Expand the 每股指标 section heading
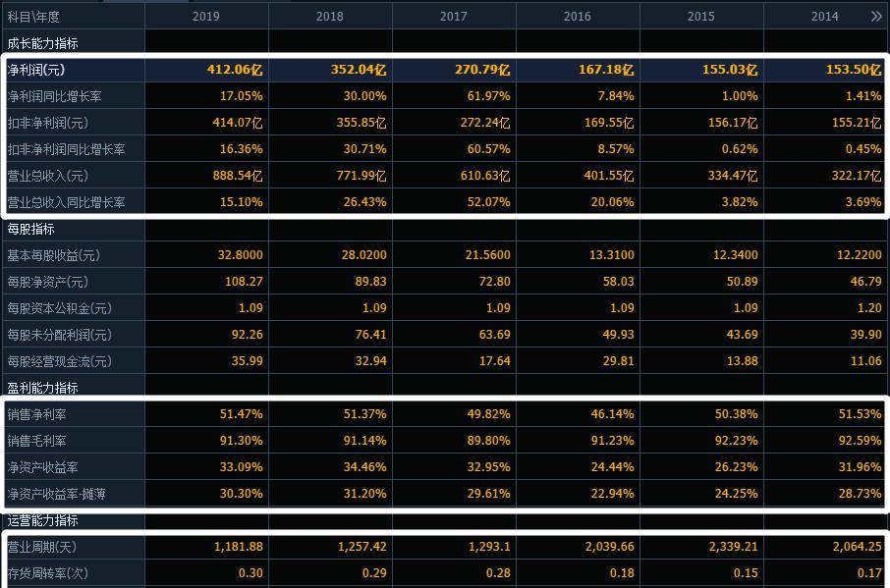The height and width of the screenshot is (588, 890). pos(30,229)
